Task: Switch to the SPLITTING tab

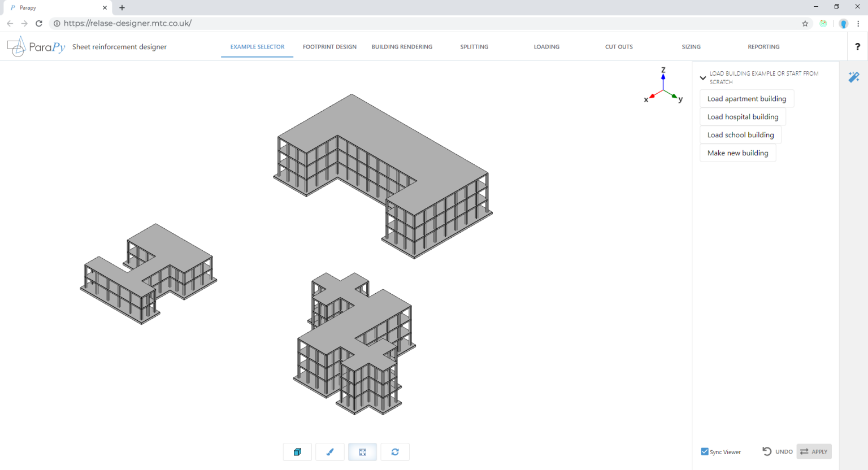Action: (x=474, y=46)
